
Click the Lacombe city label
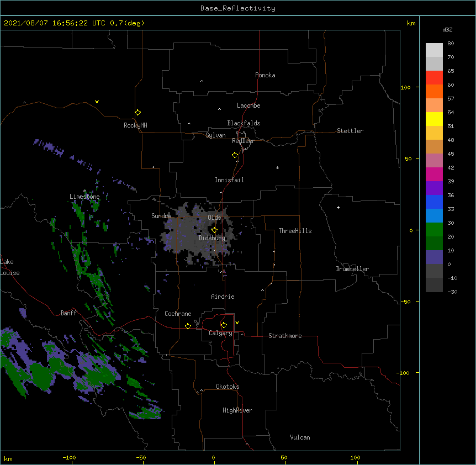pos(248,105)
